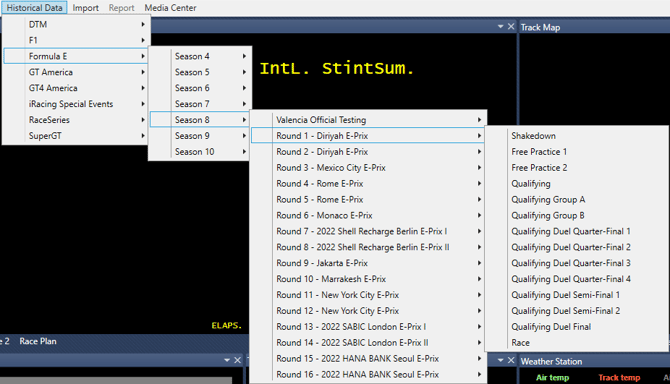Load Qualifying Group B session
Screen dimensions: 670x384
tap(576, 215)
